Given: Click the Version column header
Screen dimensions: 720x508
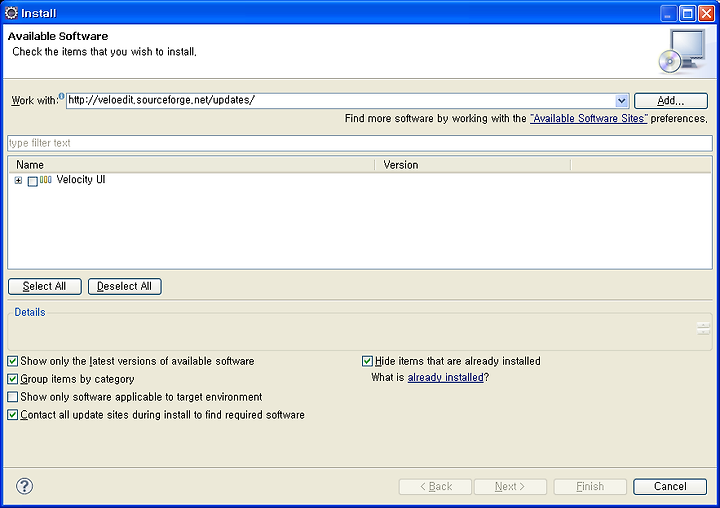Looking at the screenshot, I should tap(472, 165).
